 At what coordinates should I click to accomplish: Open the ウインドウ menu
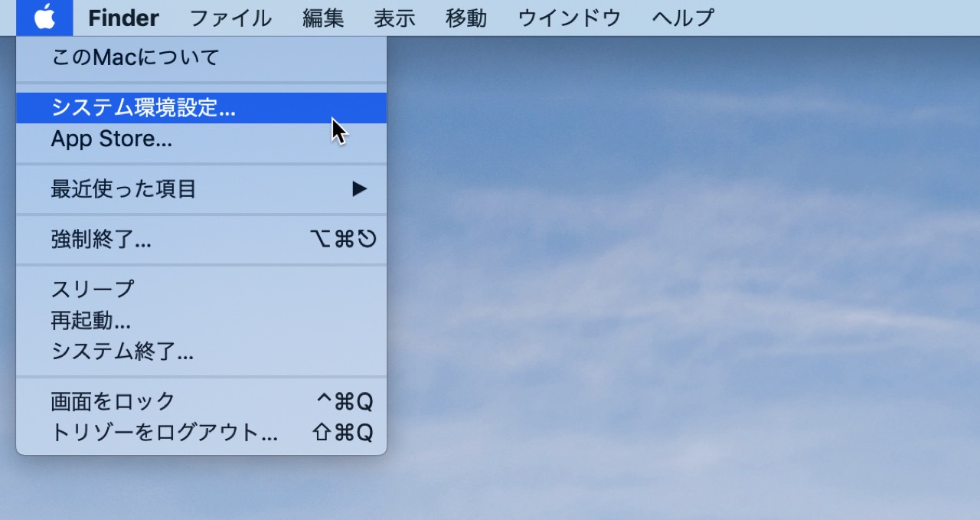[x=570, y=18]
